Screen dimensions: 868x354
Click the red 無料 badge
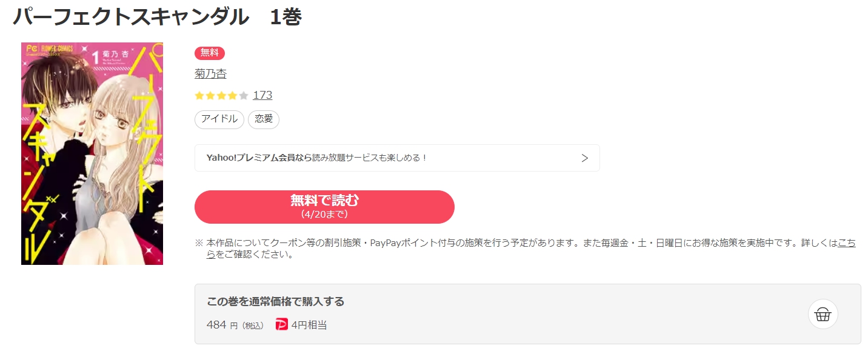[x=210, y=53]
